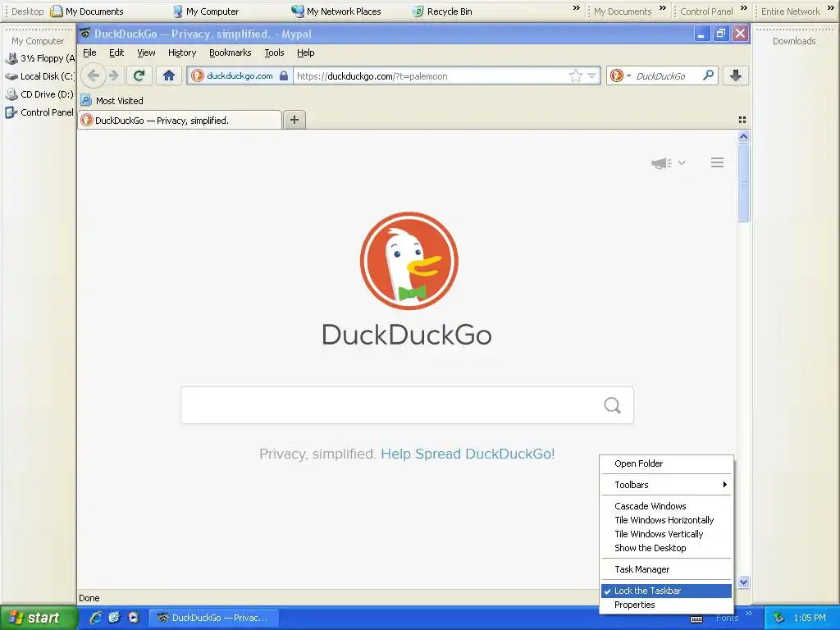This screenshot has width=840, height=630.
Task: Click the page search magnifying glass
Action: (612, 405)
